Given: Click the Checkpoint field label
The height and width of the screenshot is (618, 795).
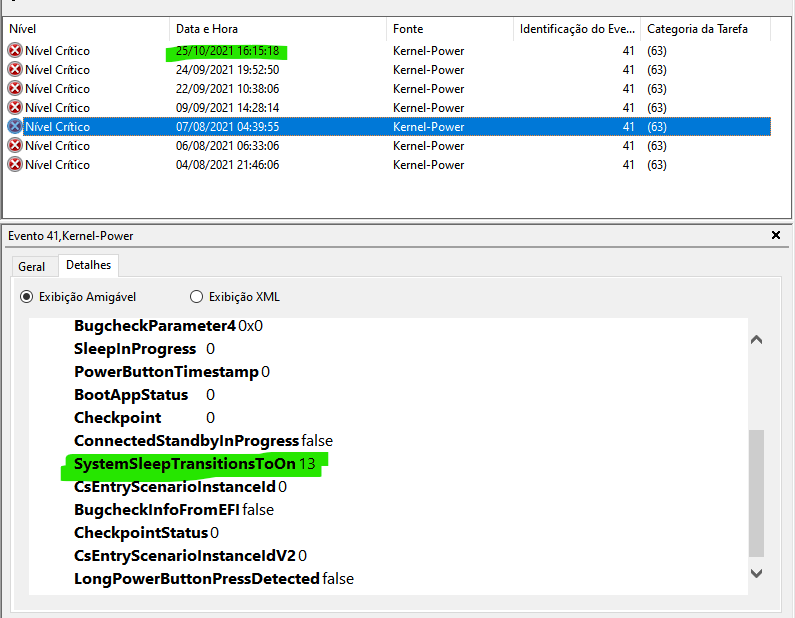Looking at the screenshot, I should coord(118,417).
